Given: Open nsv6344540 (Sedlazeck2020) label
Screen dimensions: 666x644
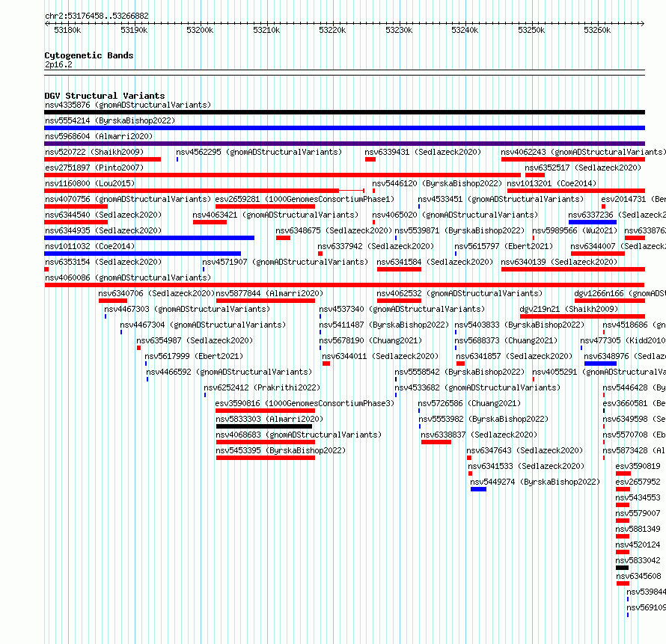Looking at the screenshot, I should click(x=103, y=215).
